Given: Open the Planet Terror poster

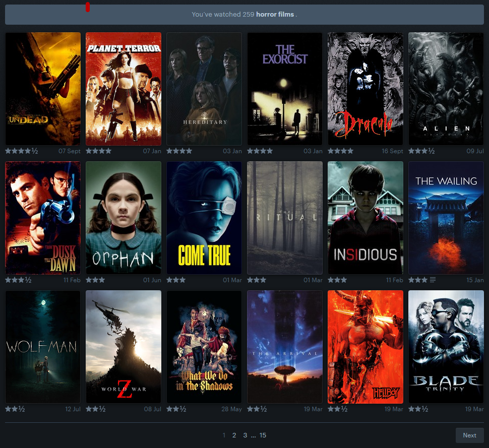Looking at the screenshot, I should (124, 89).
